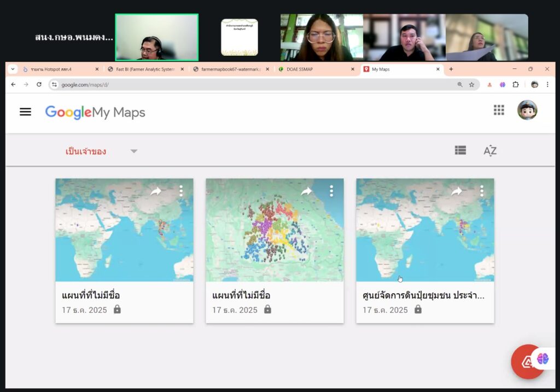Click the address bar URL field
560x392 pixels.
pos(252,85)
